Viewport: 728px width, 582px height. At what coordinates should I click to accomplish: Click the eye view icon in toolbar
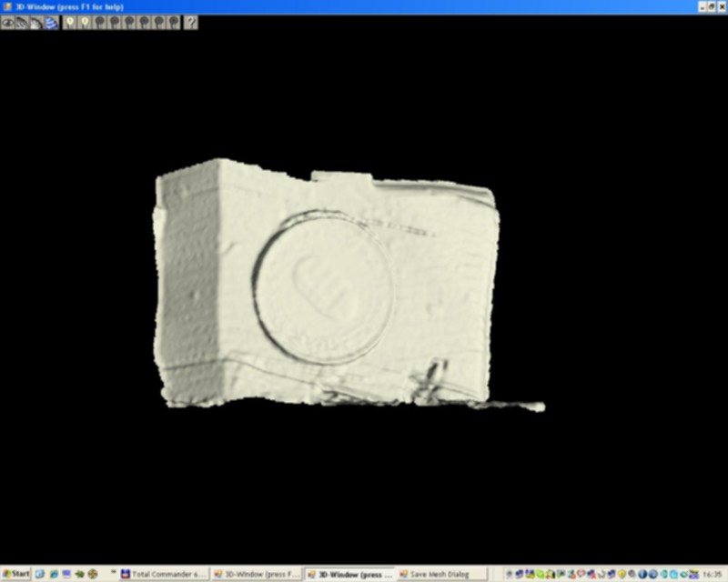coord(7,23)
